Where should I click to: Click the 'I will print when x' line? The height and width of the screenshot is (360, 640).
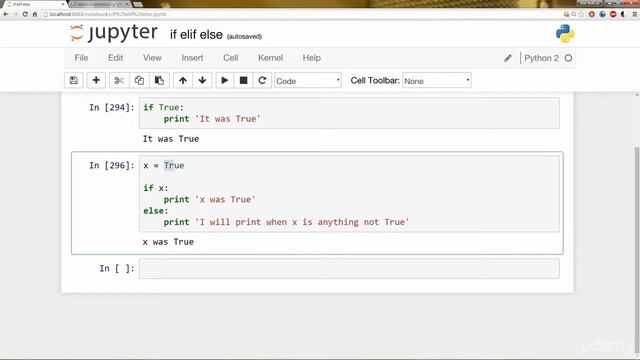(286, 222)
